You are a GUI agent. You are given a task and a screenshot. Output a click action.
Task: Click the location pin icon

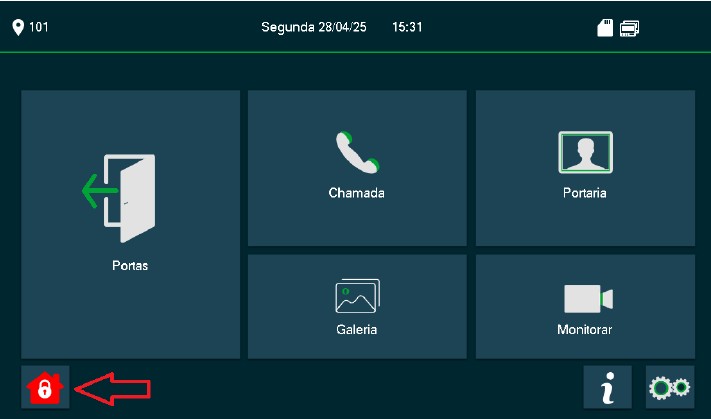coord(18,27)
